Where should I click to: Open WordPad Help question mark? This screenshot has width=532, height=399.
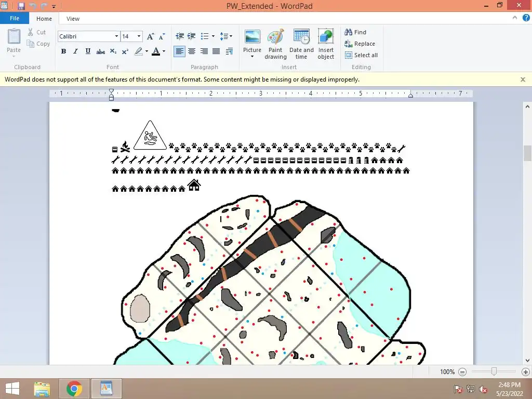(x=526, y=18)
